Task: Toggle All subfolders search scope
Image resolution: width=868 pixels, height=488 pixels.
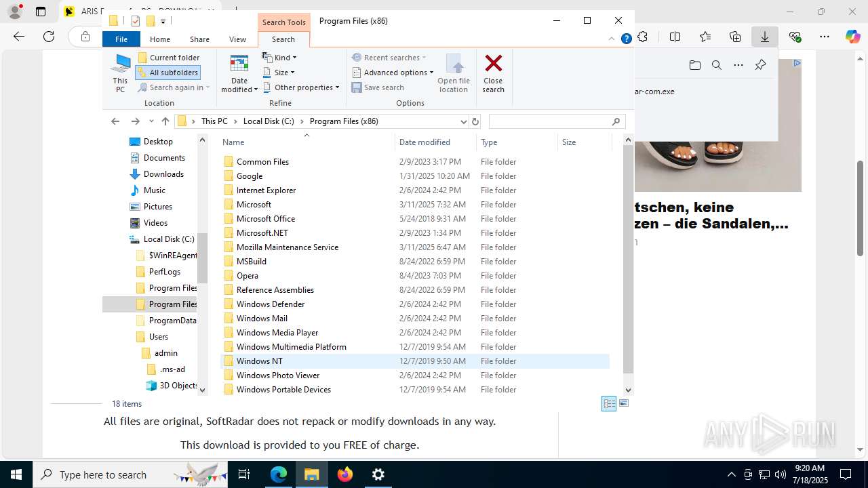Action: 167,73
